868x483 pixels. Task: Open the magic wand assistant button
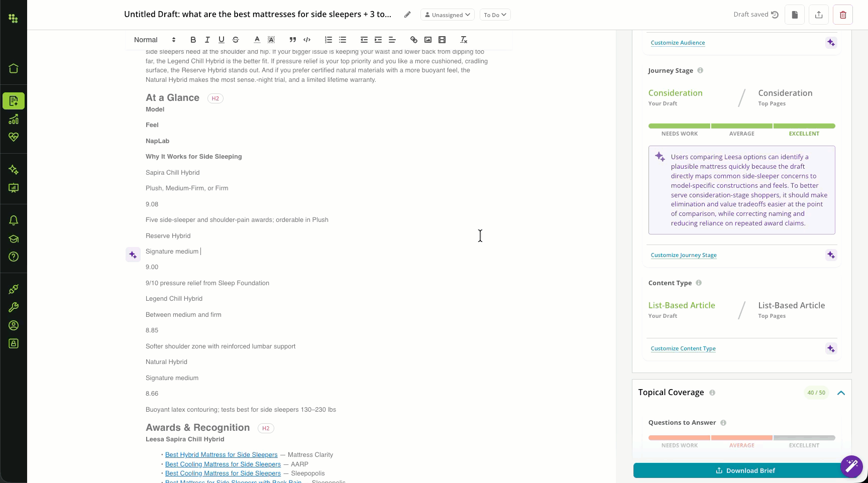click(852, 466)
